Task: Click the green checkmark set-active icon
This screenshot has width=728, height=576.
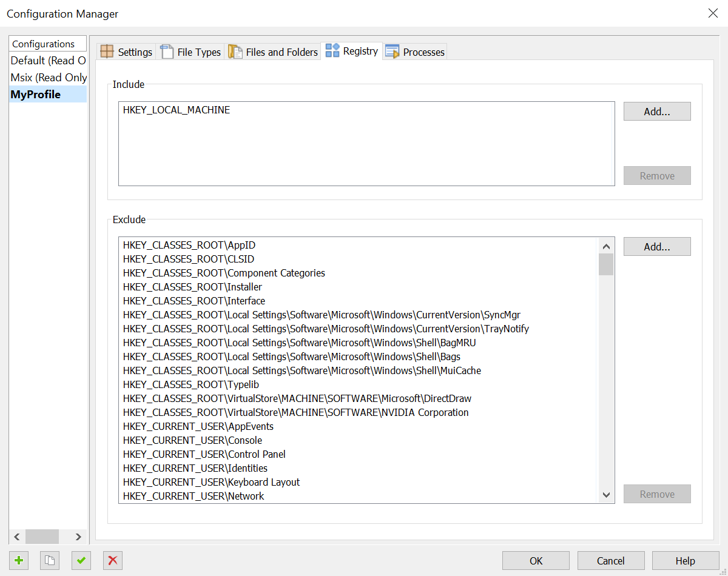Action: tap(81, 560)
